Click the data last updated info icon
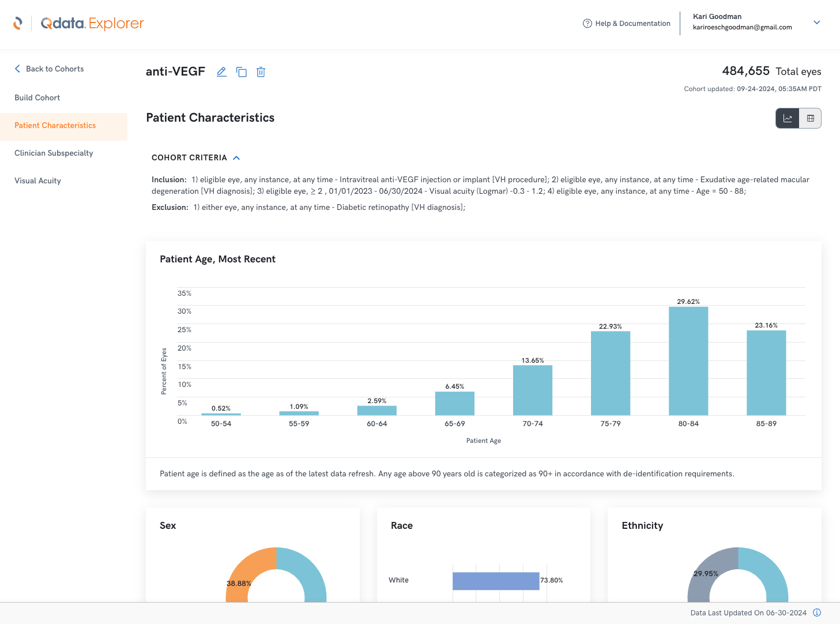Viewport: 840px width, 624px height. point(817,612)
